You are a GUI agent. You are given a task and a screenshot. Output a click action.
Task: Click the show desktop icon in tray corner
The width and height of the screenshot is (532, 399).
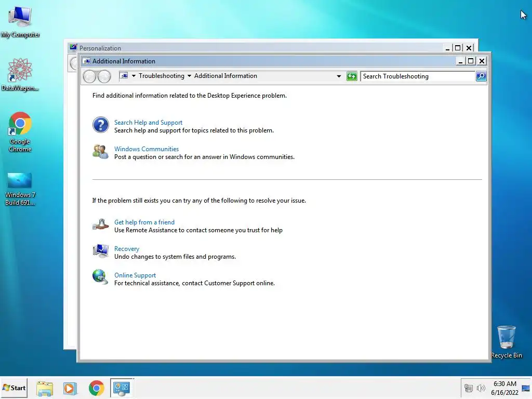pos(526,388)
